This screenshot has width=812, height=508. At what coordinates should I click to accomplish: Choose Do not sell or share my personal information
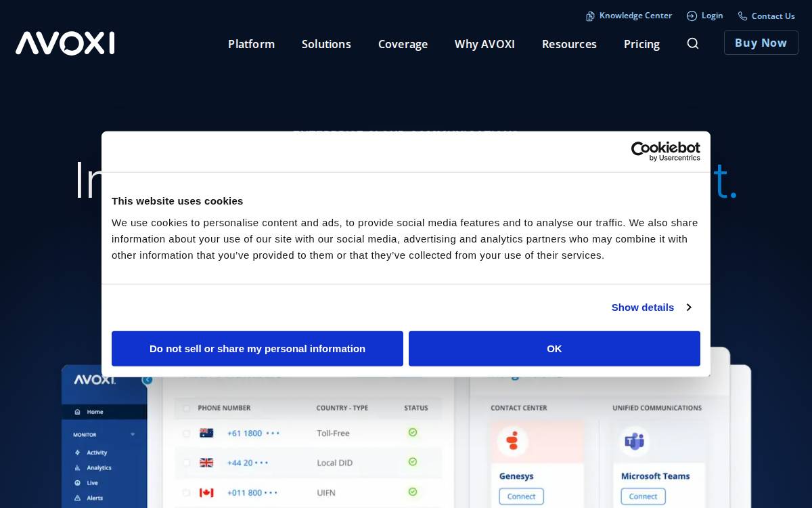coord(257,349)
